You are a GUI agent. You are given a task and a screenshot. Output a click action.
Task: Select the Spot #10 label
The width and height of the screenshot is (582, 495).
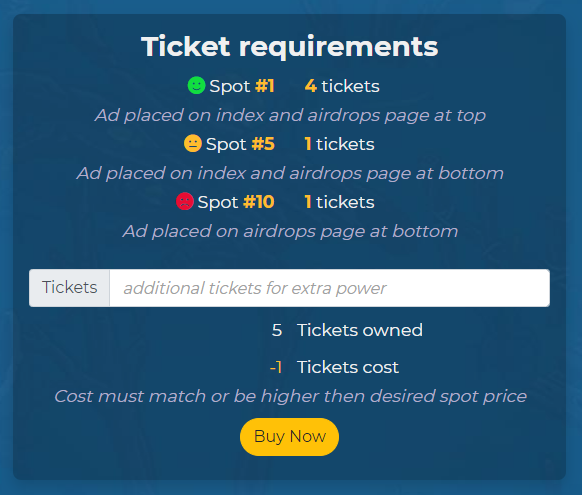coord(236,202)
